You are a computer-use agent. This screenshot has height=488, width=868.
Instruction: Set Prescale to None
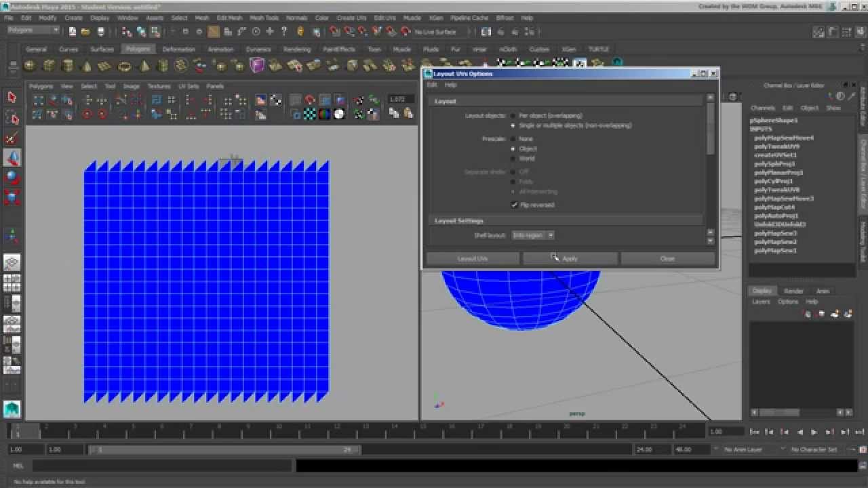pyautogui.click(x=513, y=139)
